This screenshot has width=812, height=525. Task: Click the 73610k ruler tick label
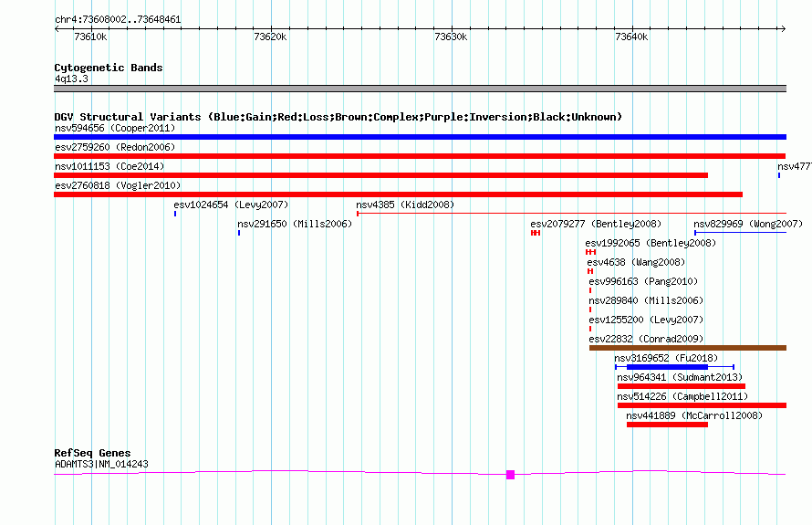[x=90, y=37]
